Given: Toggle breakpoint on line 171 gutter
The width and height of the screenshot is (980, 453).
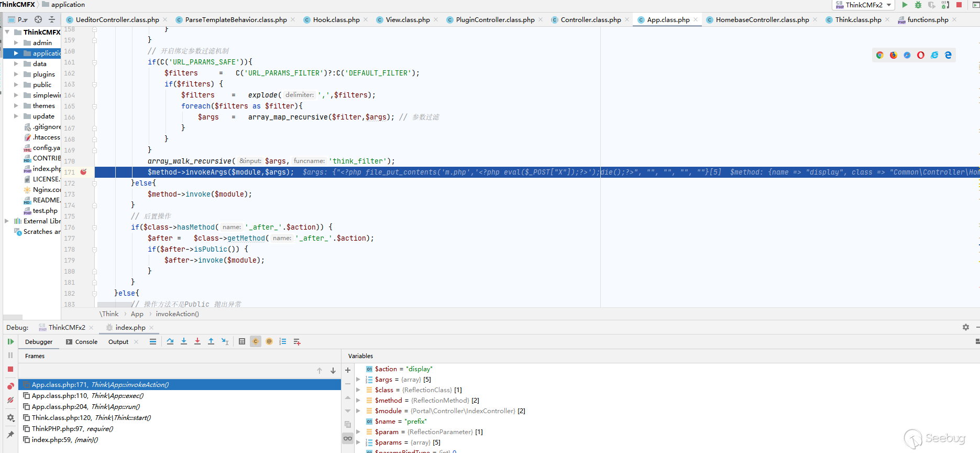Looking at the screenshot, I should (x=83, y=172).
